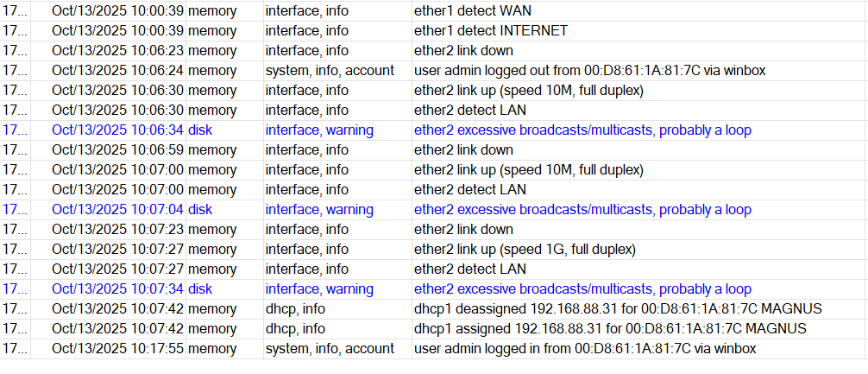
Task: Click the 10:07:00 ether2 link up 10M message
Action: [528, 170]
